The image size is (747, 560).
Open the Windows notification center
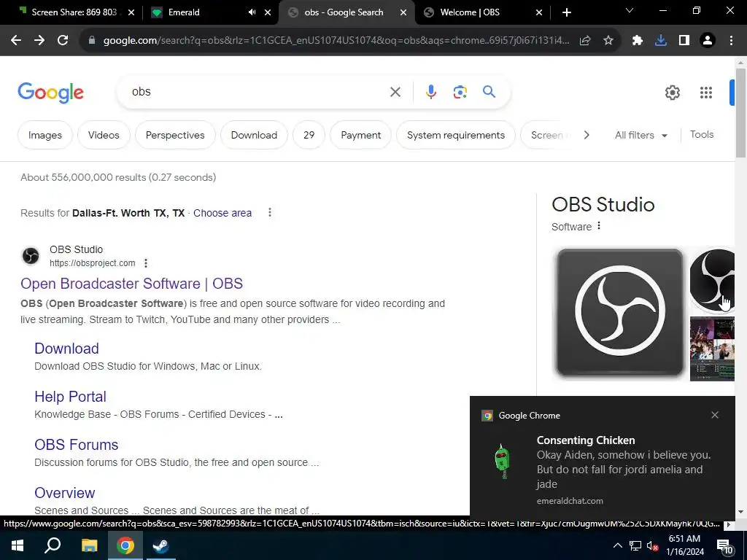coord(724,546)
